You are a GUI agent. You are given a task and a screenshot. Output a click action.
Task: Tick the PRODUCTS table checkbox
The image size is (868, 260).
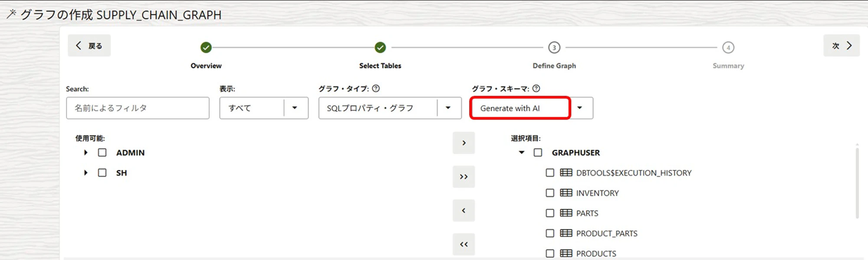(550, 253)
